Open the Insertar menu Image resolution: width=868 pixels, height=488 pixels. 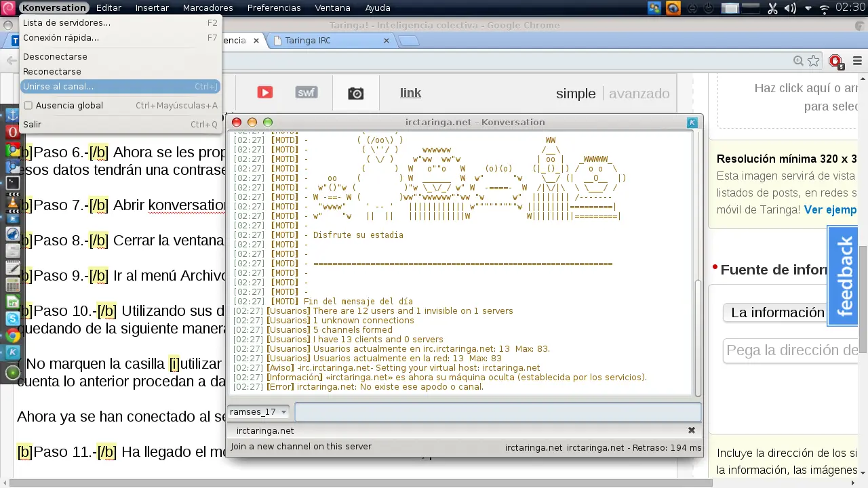[x=153, y=8]
